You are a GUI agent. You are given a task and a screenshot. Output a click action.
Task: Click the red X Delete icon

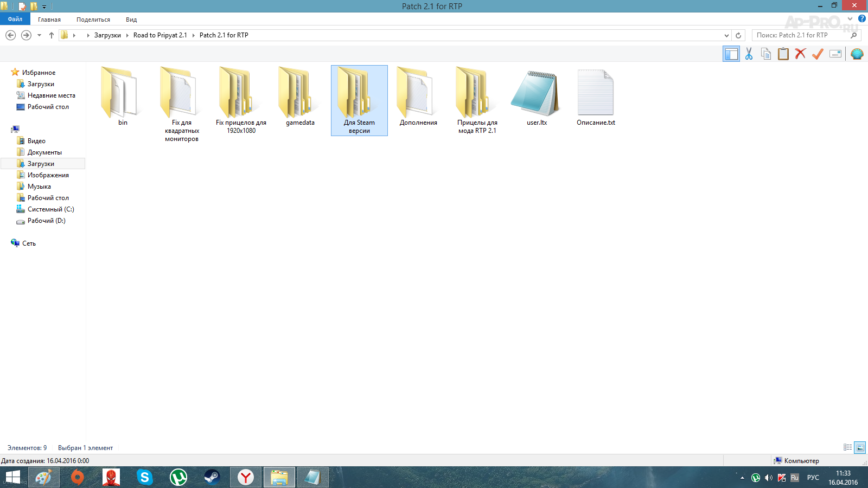[800, 54]
